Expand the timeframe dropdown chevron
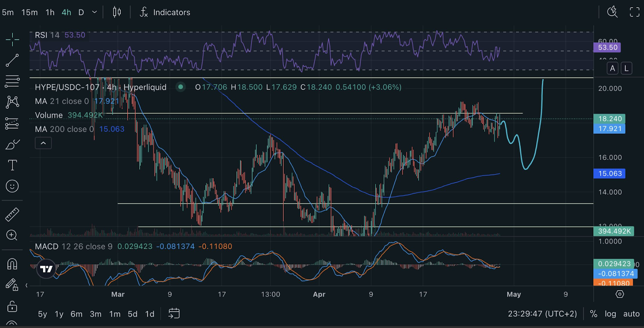 (95, 12)
